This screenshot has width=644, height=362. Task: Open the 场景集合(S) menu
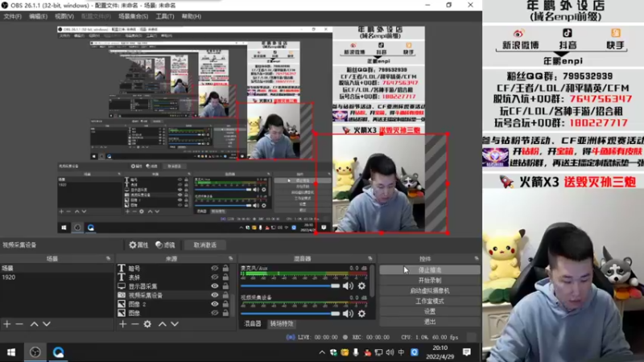click(133, 16)
